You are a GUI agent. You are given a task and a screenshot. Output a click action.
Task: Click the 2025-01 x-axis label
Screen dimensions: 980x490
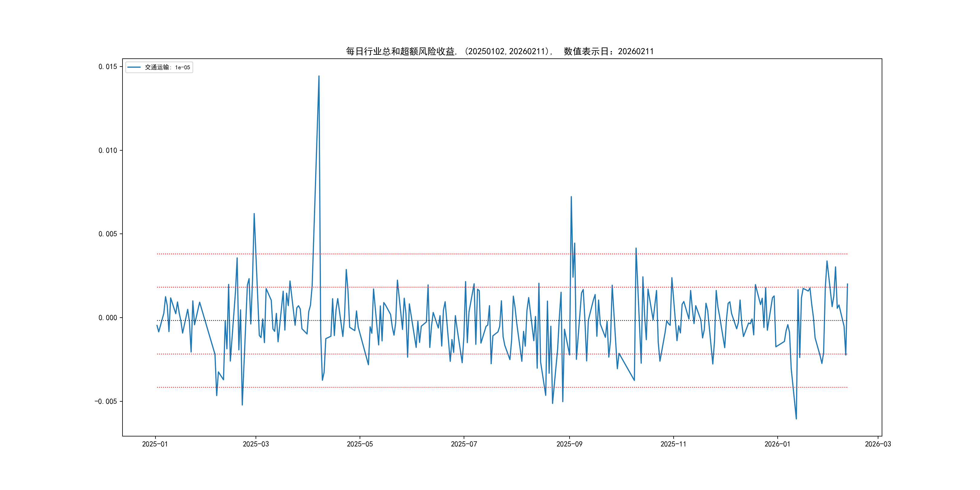click(x=155, y=444)
